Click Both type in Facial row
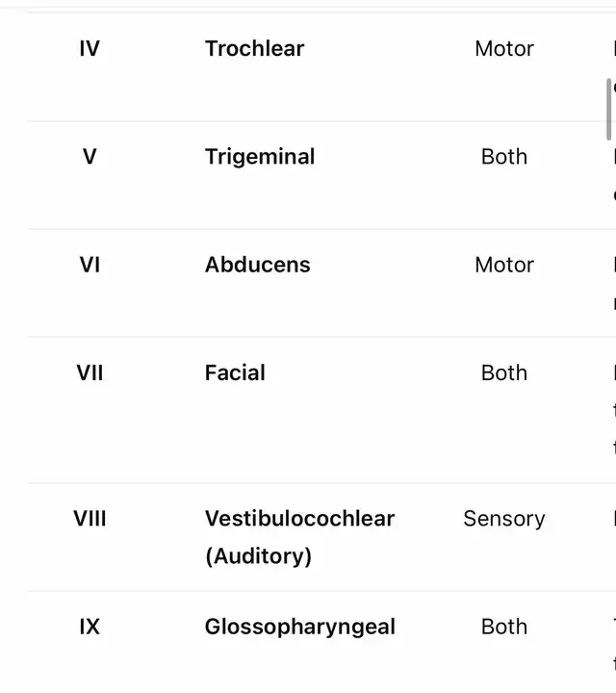The height and width of the screenshot is (693, 616). click(x=504, y=372)
